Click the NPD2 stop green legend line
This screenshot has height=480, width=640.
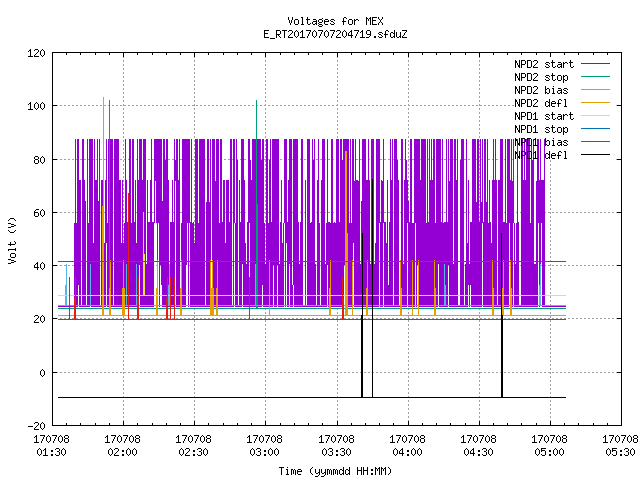pos(595,77)
